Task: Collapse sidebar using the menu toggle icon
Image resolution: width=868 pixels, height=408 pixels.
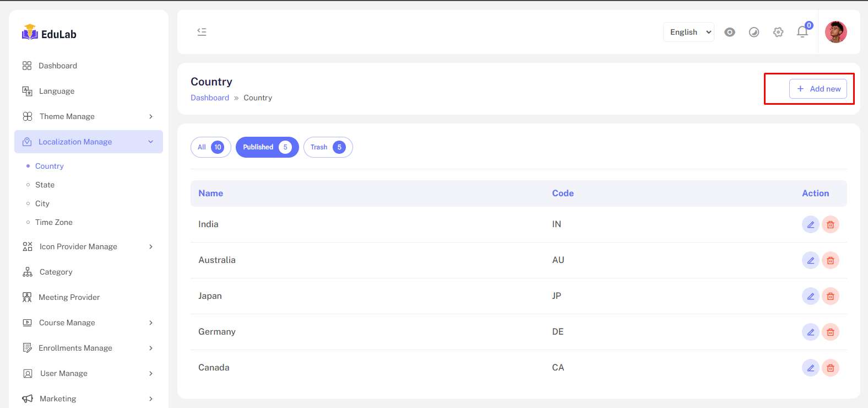Action: click(202, 32)
